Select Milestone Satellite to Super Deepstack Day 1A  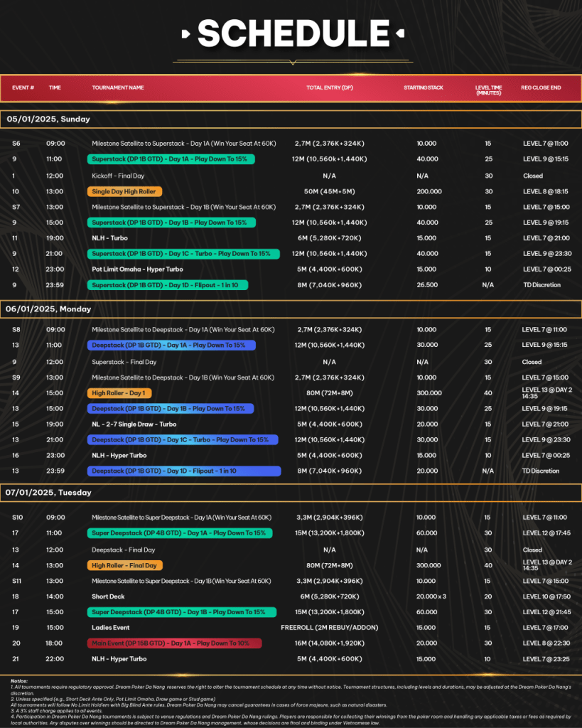click(x=181, y=518)
